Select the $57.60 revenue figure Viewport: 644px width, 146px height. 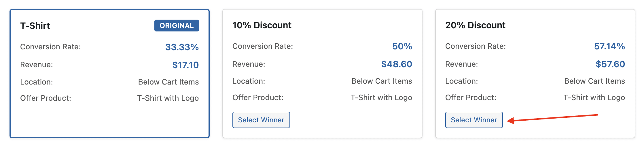[x=610, y=64]
